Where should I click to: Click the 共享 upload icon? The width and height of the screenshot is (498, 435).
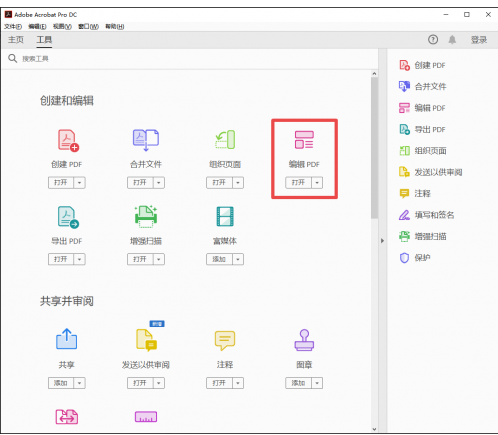coord(66,339)
